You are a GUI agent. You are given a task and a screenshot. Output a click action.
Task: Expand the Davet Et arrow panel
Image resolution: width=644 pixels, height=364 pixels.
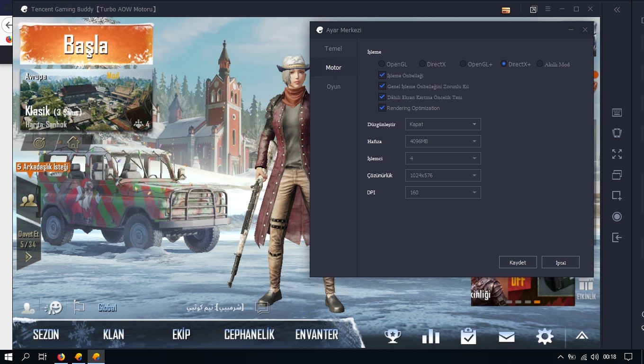point(28,257)
